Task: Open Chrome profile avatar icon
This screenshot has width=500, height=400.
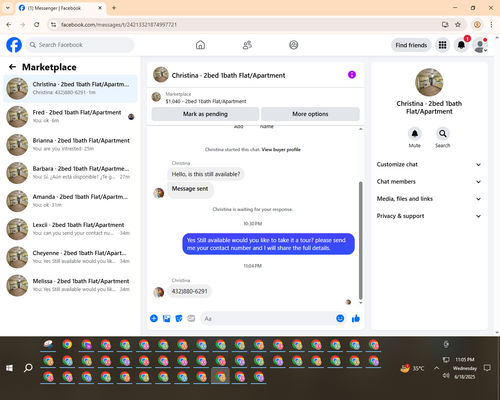Action: 477,25
